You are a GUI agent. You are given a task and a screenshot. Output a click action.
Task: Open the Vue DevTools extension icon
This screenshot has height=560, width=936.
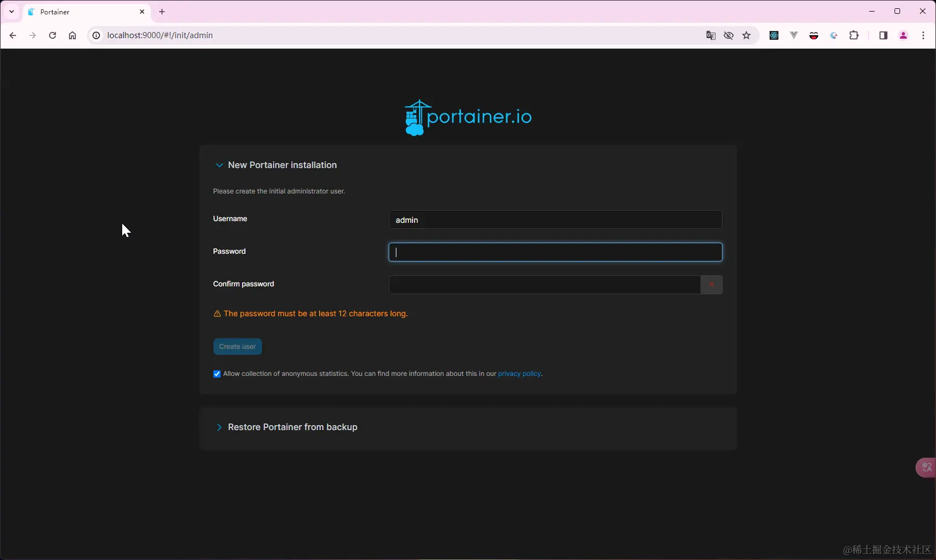point(794,35)
